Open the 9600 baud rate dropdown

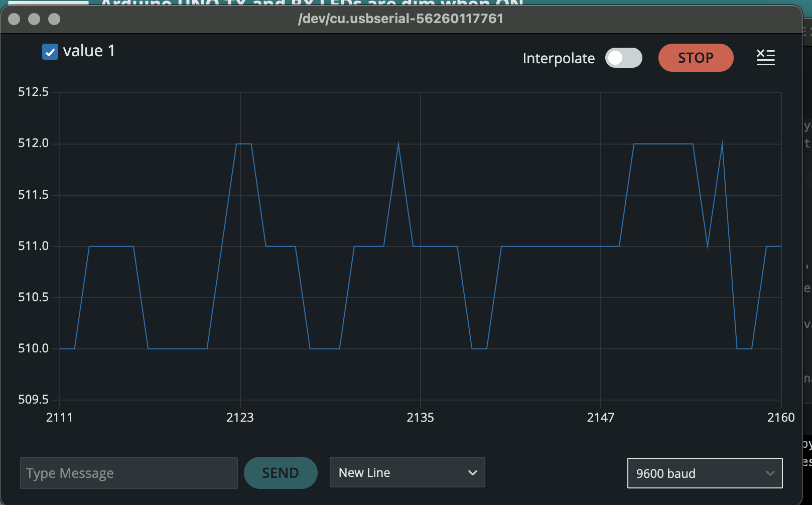[x=704, y=473]
